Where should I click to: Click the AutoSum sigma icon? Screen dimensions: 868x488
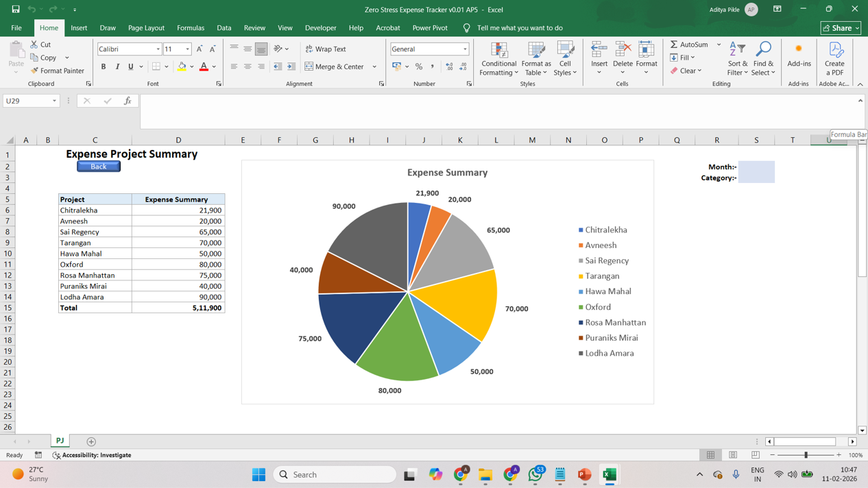pos(674,45)
